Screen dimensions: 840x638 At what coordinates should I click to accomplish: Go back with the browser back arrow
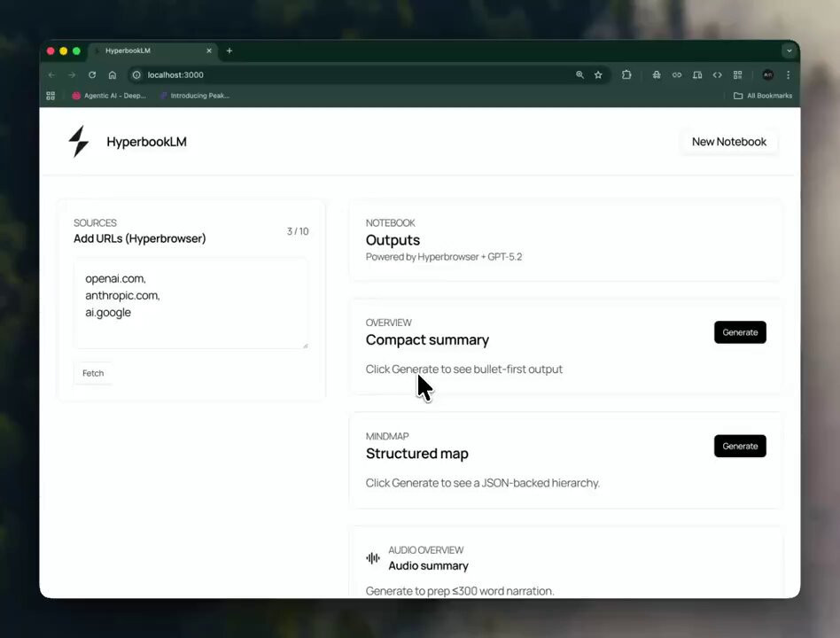[x=51, y=75]
